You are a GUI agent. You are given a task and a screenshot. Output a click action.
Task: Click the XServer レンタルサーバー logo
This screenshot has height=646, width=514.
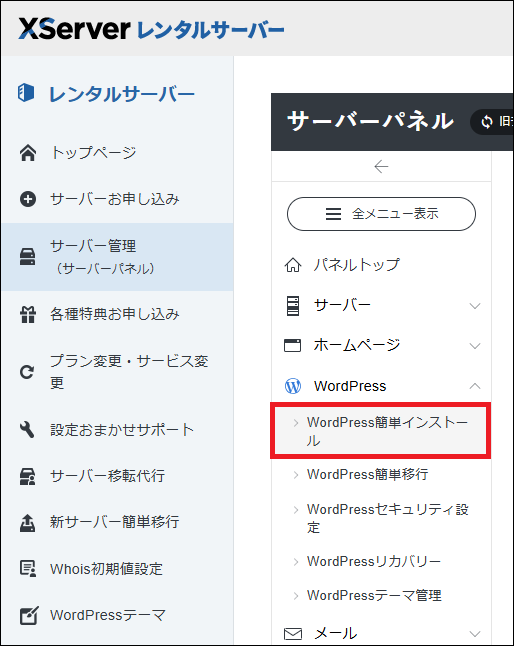[151, 29]
